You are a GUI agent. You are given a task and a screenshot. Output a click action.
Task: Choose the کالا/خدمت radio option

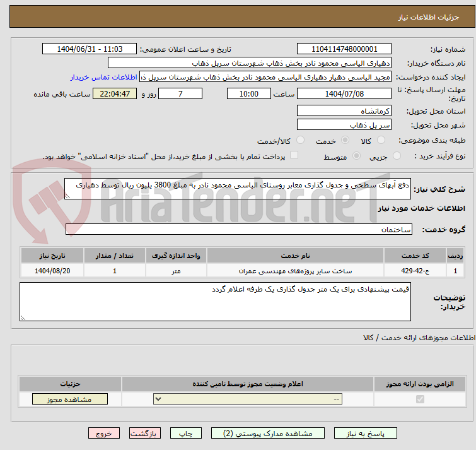click(x=300, y=140)
